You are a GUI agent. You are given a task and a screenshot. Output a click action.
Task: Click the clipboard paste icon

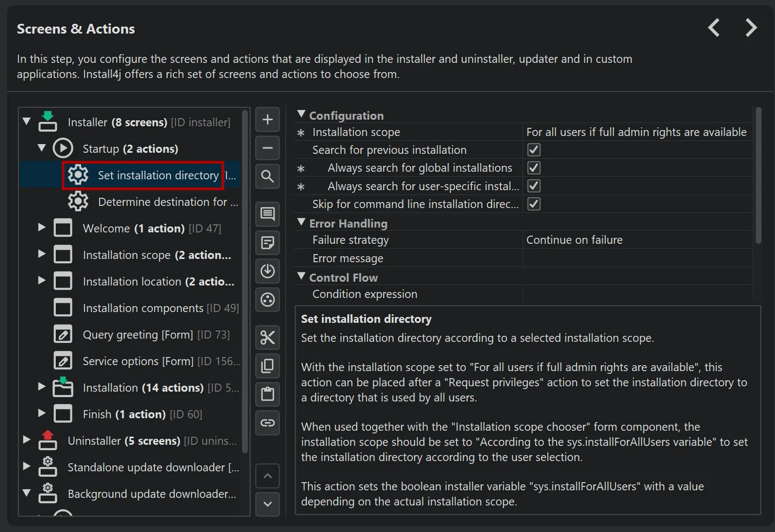268,394
